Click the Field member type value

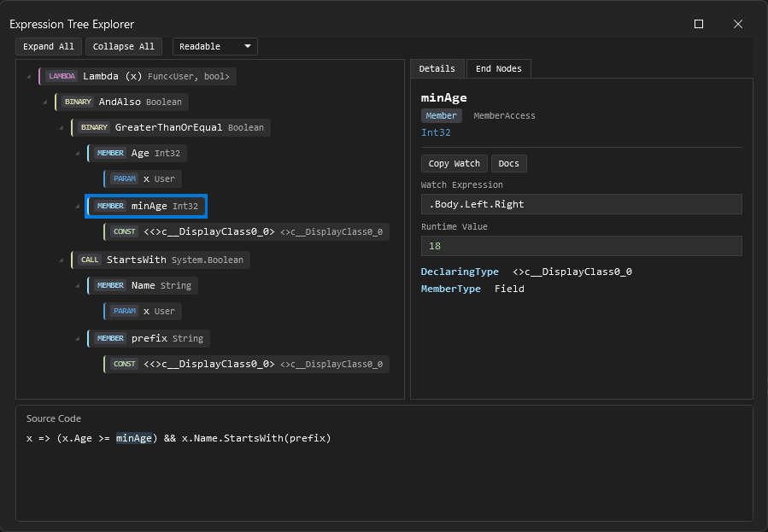509,289
